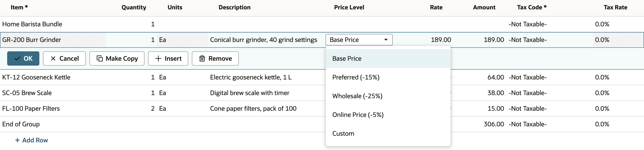Click the Item column header

[x=19, y=7]
